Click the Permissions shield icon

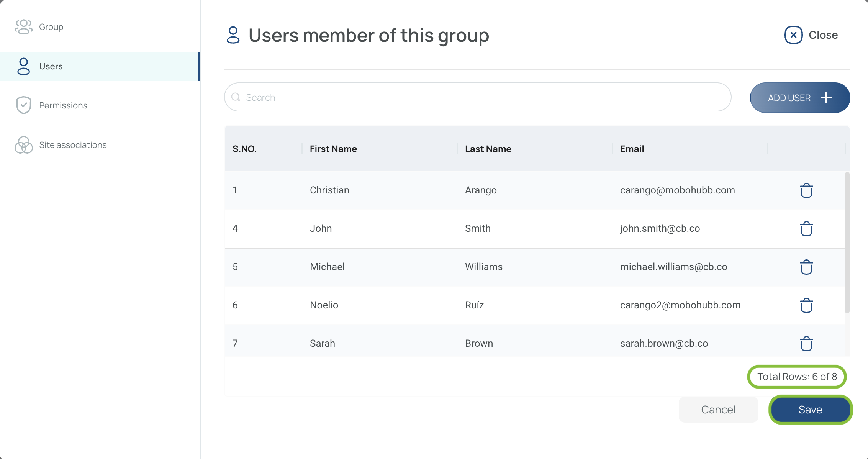[24, 105]
